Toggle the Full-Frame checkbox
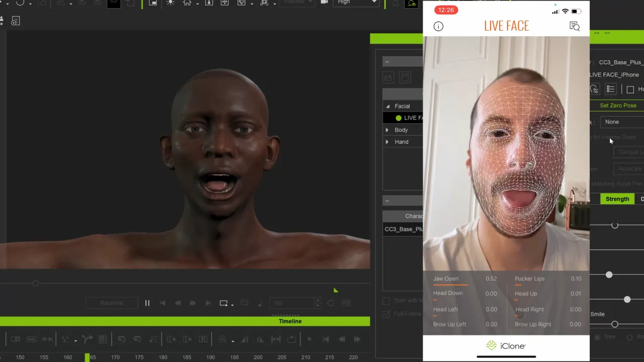Viewport: 644px width, 362px height. pyautogui.click(x=386, y=314)
